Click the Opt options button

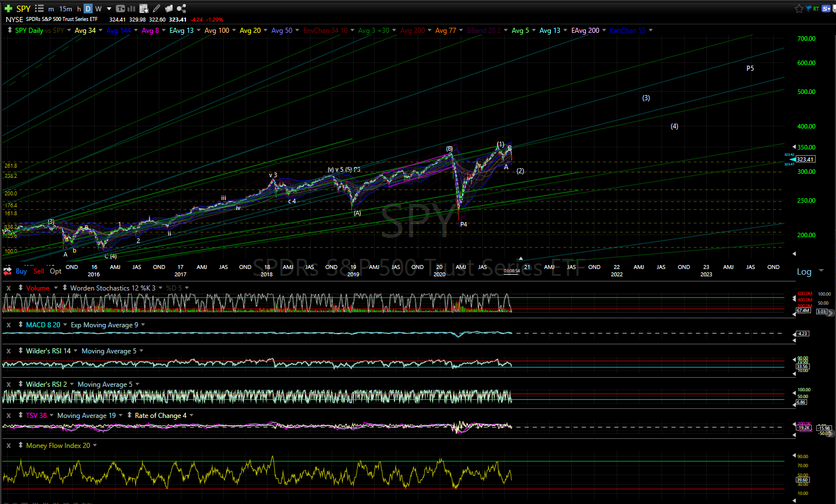tap(56, 271)
